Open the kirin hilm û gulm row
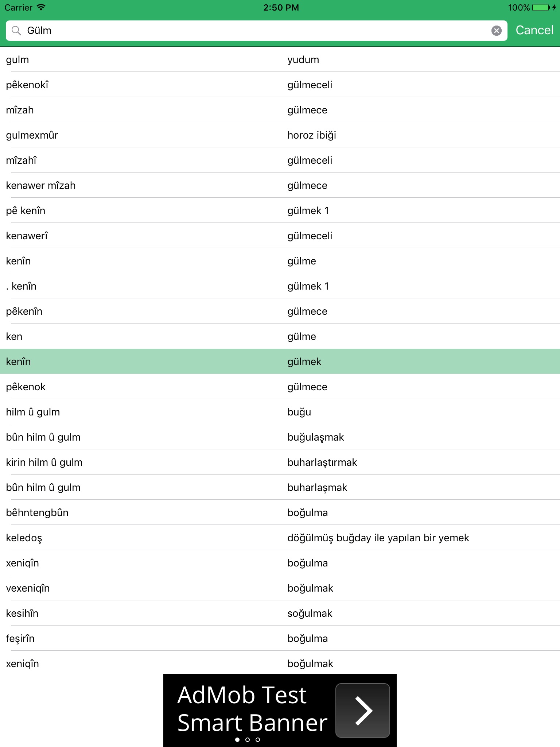 280,462
